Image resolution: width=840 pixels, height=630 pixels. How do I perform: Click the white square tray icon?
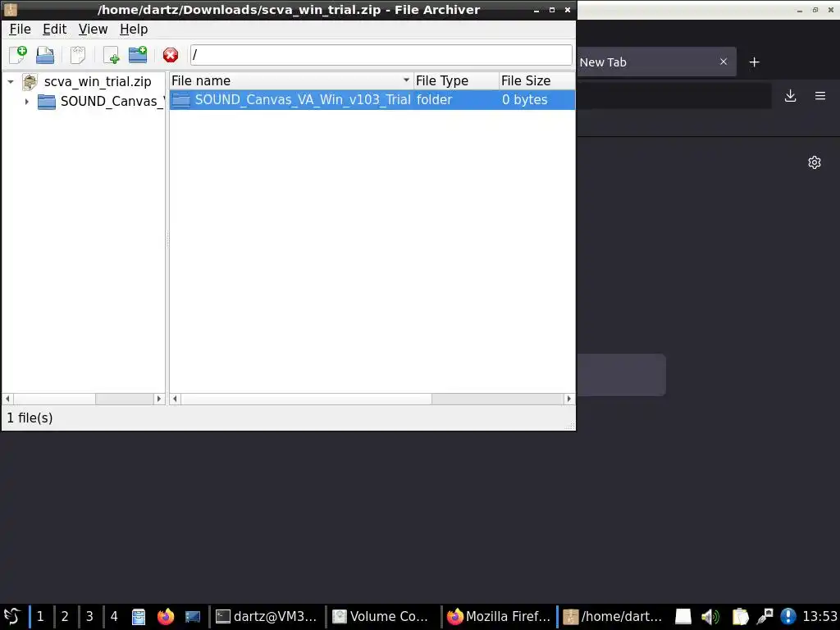coord(683,617)
